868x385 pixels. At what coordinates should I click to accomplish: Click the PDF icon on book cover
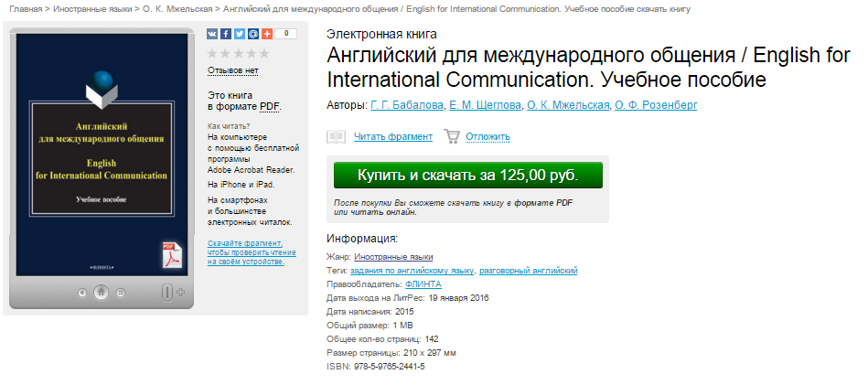click(172, 255)
